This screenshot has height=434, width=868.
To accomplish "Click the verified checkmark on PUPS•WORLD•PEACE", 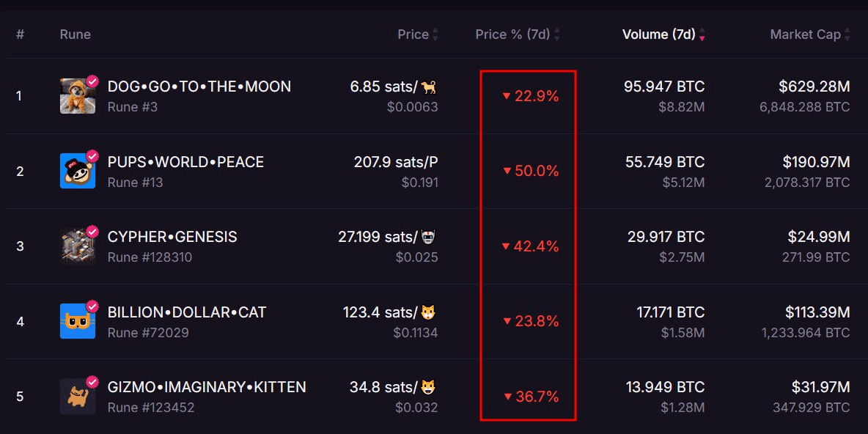I will click(x=92, y=157).
